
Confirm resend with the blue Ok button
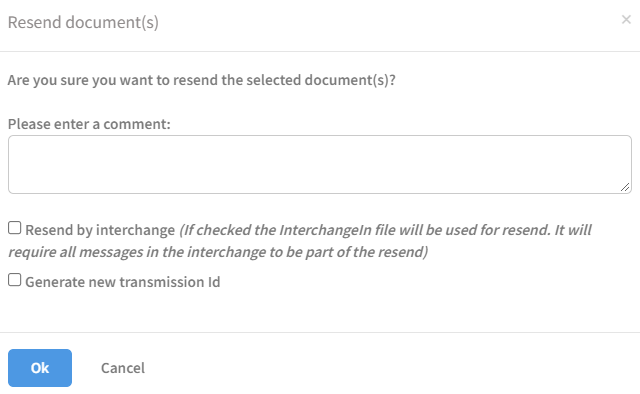point(40,368)
